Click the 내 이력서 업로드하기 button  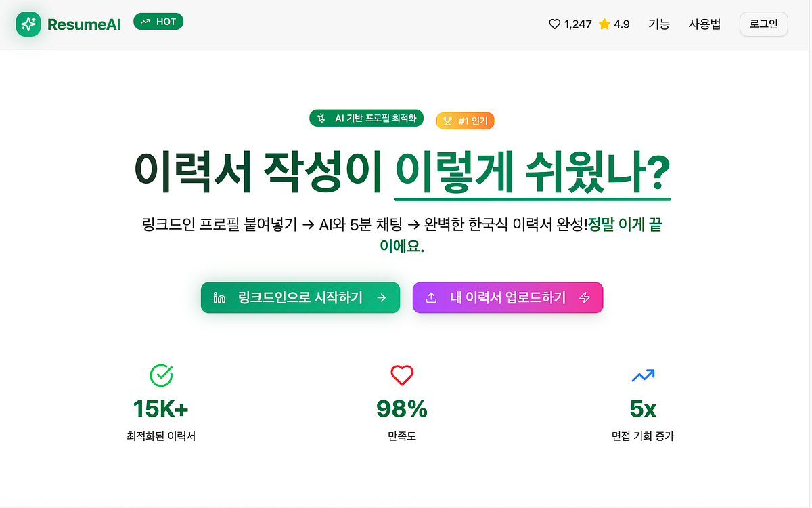(507, 297)
